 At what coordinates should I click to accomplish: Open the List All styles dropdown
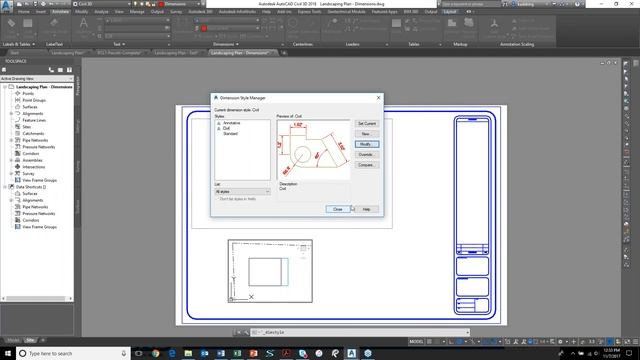coord(242,191)
